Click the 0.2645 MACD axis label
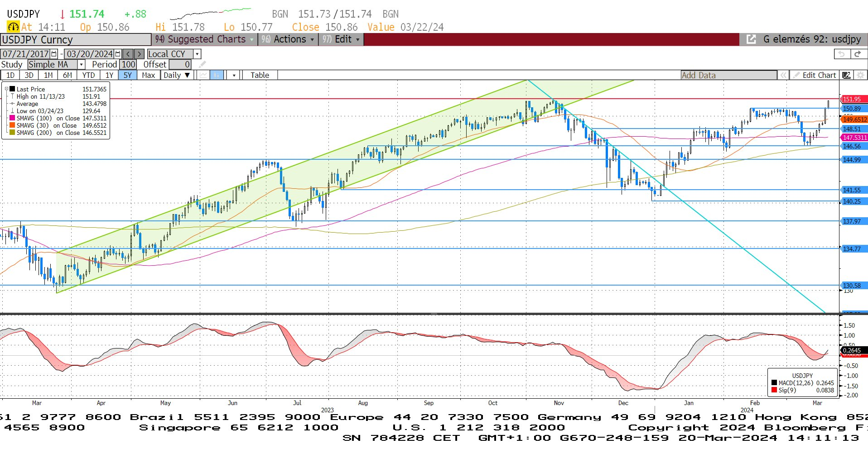The width and height of the screenshot is (868, 463). click(854, 350)
